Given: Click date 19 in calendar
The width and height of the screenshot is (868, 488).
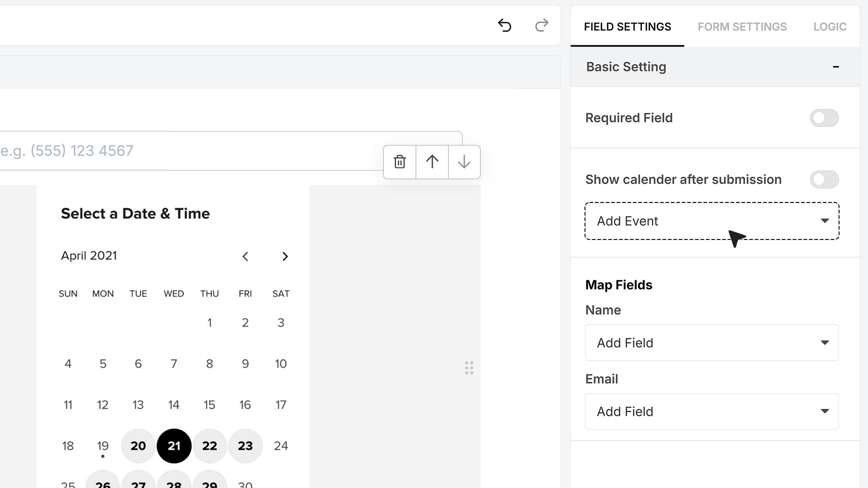Looking at the screenshot, I should click(103, 446).
